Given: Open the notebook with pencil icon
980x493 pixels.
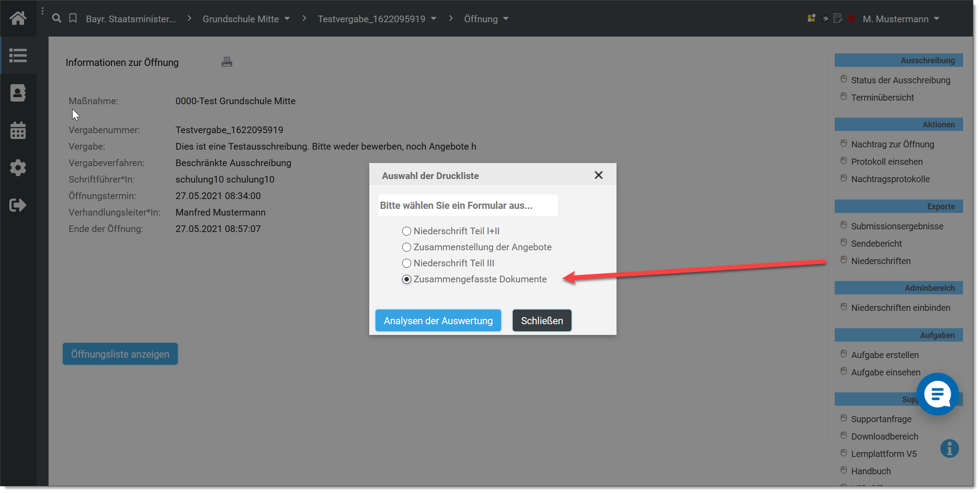Looking at the screenshot, I should 838,18.
